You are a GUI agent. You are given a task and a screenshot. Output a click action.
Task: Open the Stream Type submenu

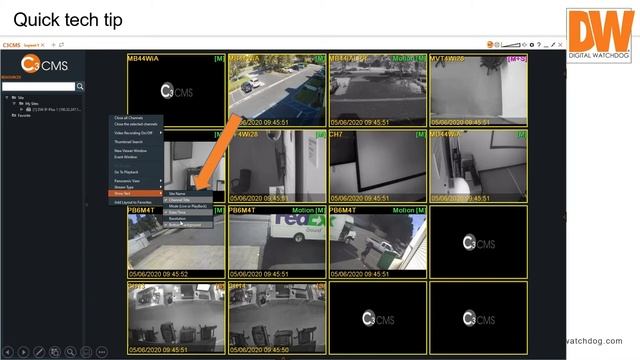click(136, 187)
